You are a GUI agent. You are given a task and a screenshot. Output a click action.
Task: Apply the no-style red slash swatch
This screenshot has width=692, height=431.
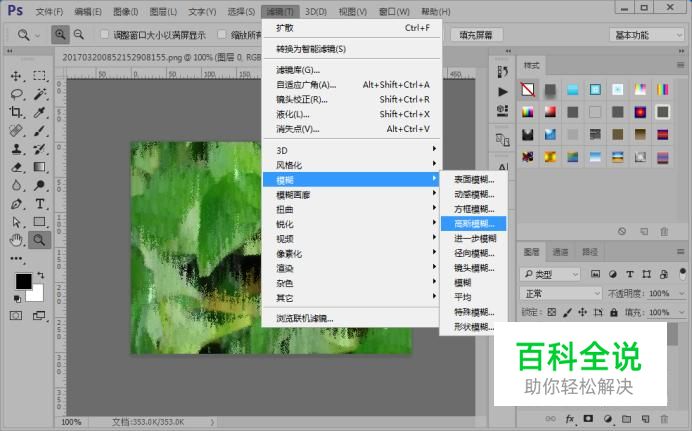pos(527,90)
